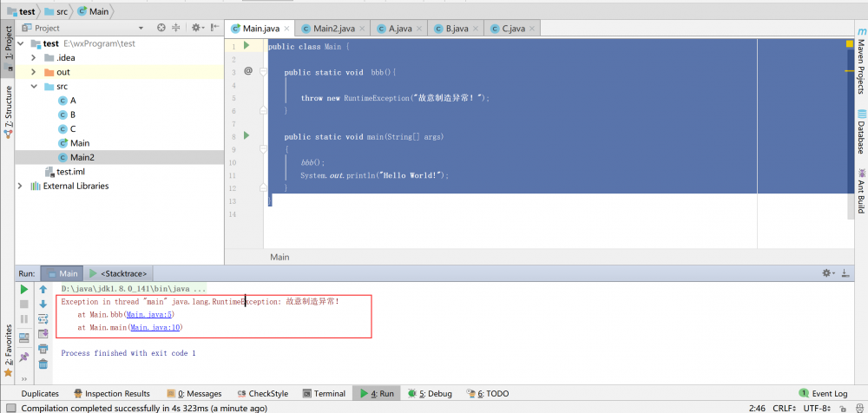Expand External Libraries node
This screenshot has height=413, width=868.
pos(21,186)
